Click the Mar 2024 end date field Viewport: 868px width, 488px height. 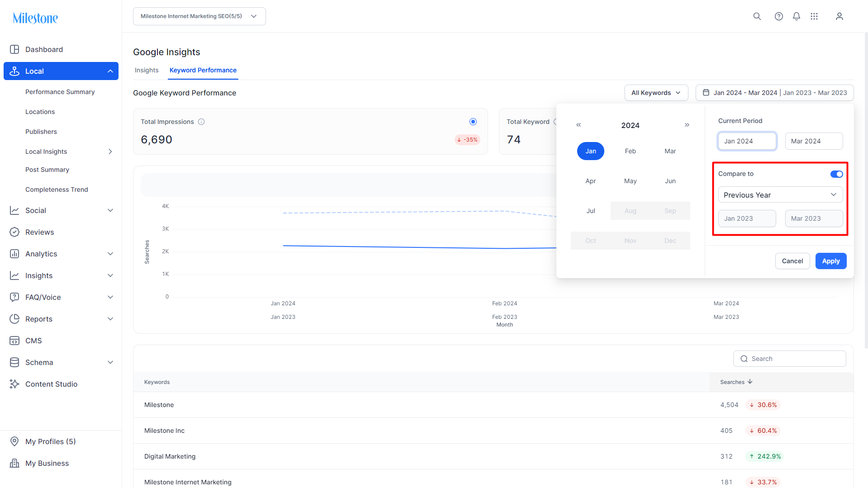(814, 141)
